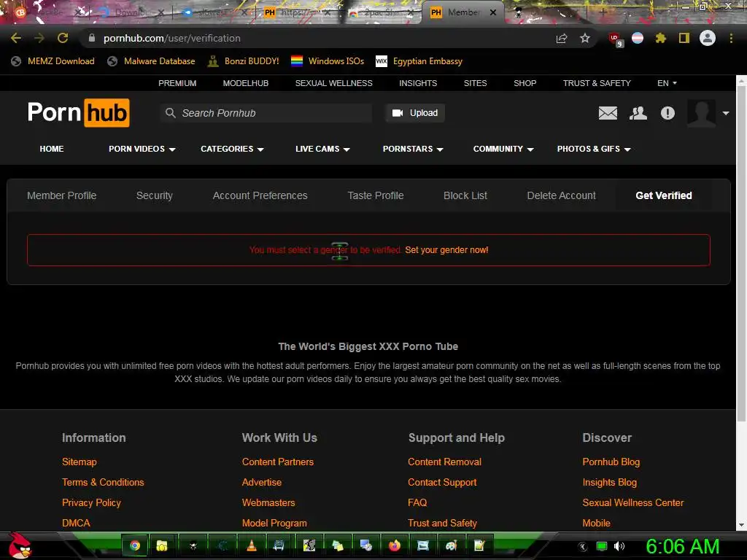This screenshot has width=747, height=560.
Task: Open the PREMIUM top menu item
Action: pos(177,83)
